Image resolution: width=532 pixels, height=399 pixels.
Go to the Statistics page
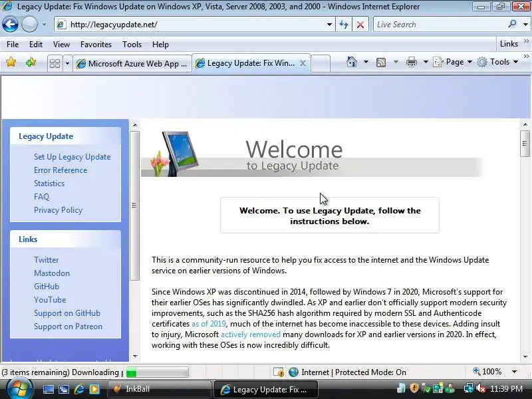point(49,184)
